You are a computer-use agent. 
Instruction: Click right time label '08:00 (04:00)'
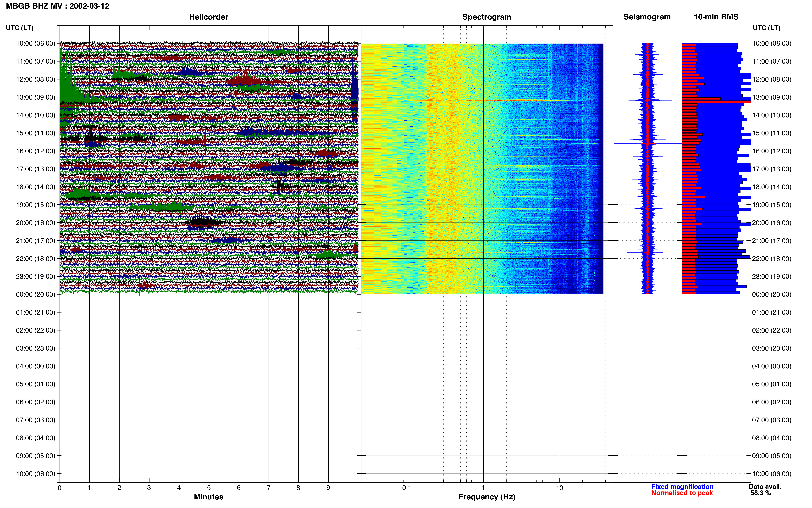coord(772,438)
